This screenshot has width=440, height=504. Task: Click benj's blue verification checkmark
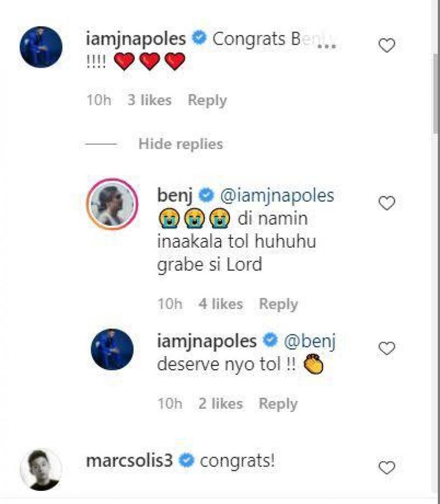click(x=206, y=194)
